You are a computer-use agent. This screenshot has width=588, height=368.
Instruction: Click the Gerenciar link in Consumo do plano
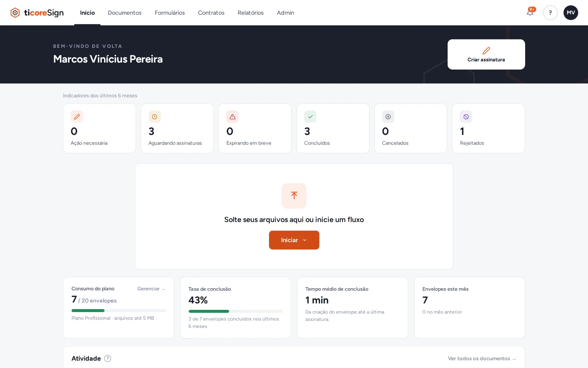pyautogui.click(x=151, y=289)
